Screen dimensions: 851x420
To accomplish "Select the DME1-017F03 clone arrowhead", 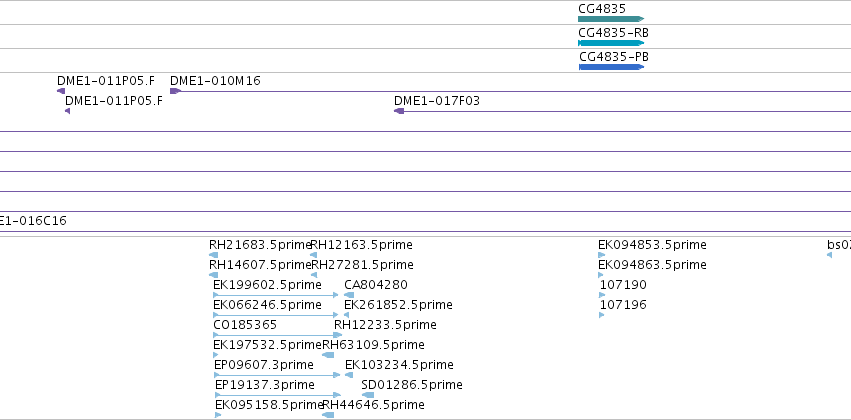I will click(x=399, y=111).
